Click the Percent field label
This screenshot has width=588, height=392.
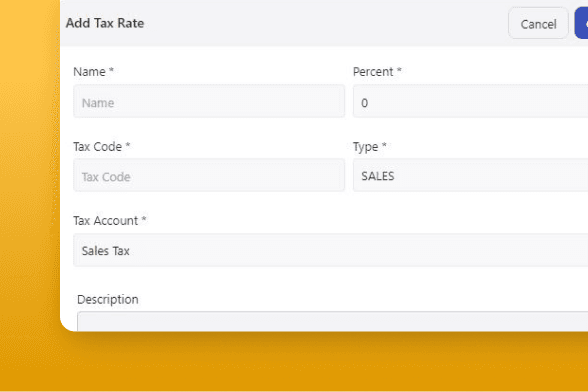coord(373,72)
